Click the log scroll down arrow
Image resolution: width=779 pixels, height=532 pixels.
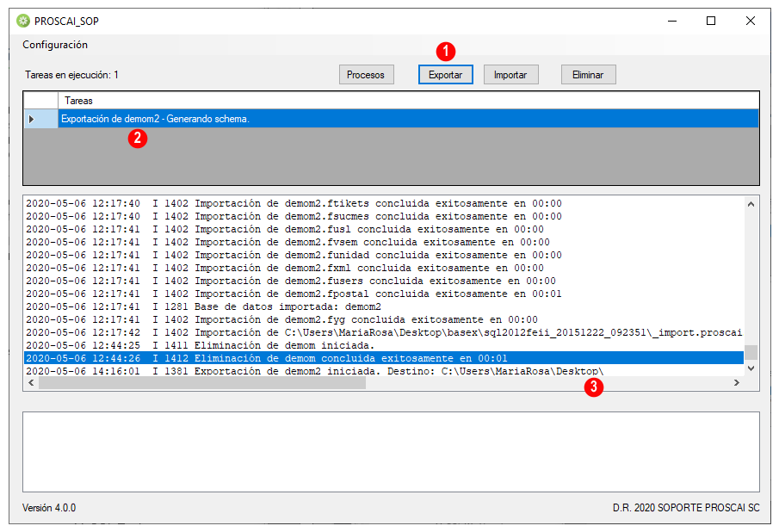pyautogui.click(x=751, y=368)
